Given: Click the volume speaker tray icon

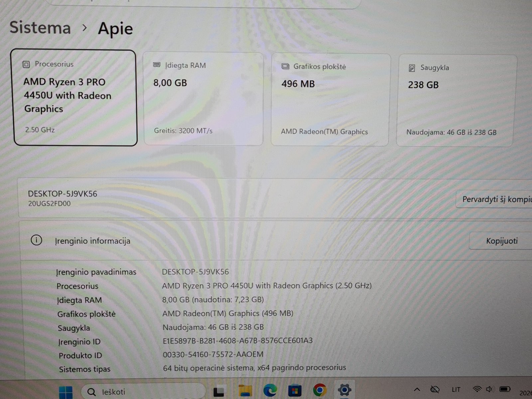Looking at the screenshot, I should (489, 389).
